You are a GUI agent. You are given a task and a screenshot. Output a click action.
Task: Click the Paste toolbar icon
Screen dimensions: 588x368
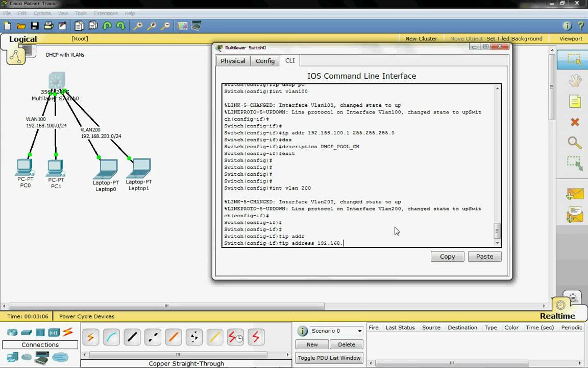(93, 26)
